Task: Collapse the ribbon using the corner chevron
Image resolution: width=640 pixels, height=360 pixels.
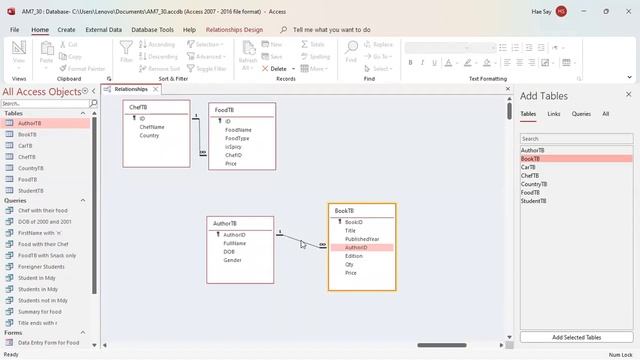Action: (629, 77)
